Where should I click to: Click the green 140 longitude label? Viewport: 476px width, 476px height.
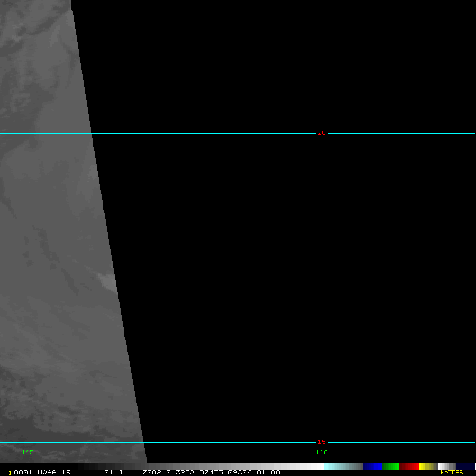coord(322,452)
